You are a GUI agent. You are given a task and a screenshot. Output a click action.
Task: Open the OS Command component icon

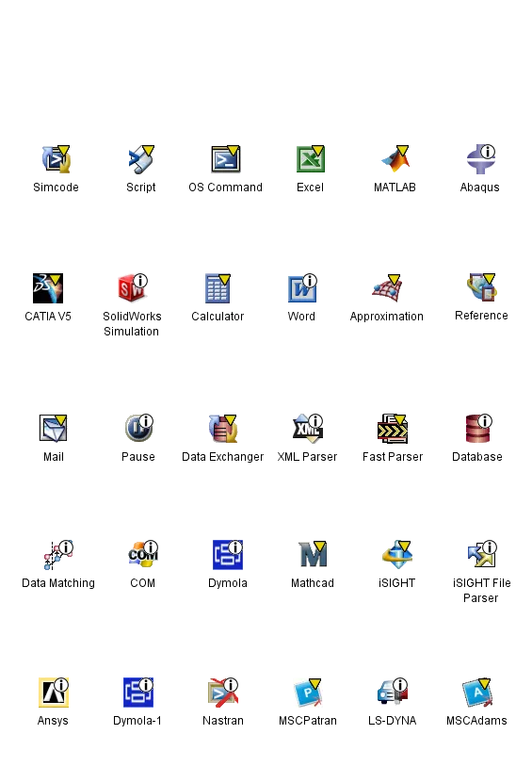click(226, 159)
